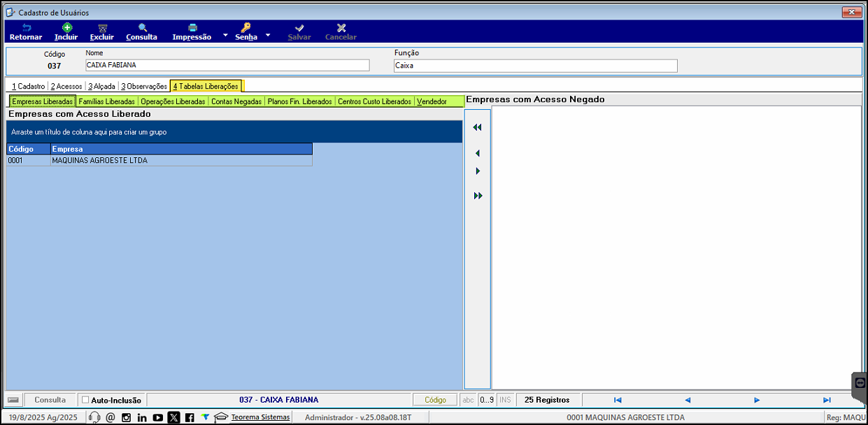Click the Consulta button in the bottom bar
This screenshot has width=868, height=425.
coord(50,400)
